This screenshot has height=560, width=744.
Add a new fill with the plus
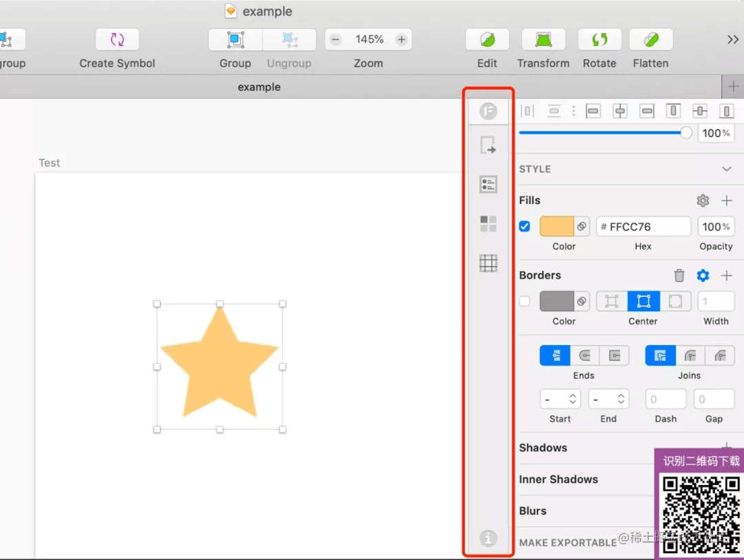pos(727,200)
